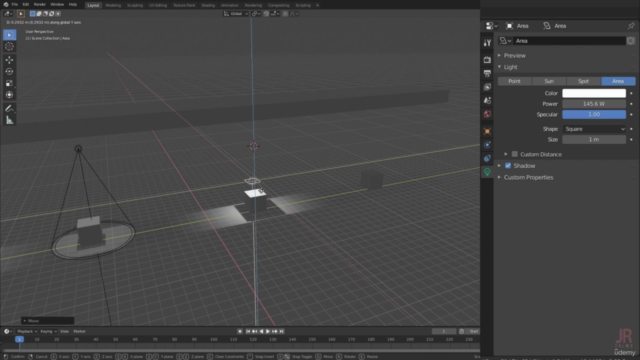Expand the Custom Distance subpanel arrow

pyautogui.click(x=506, y=154)
